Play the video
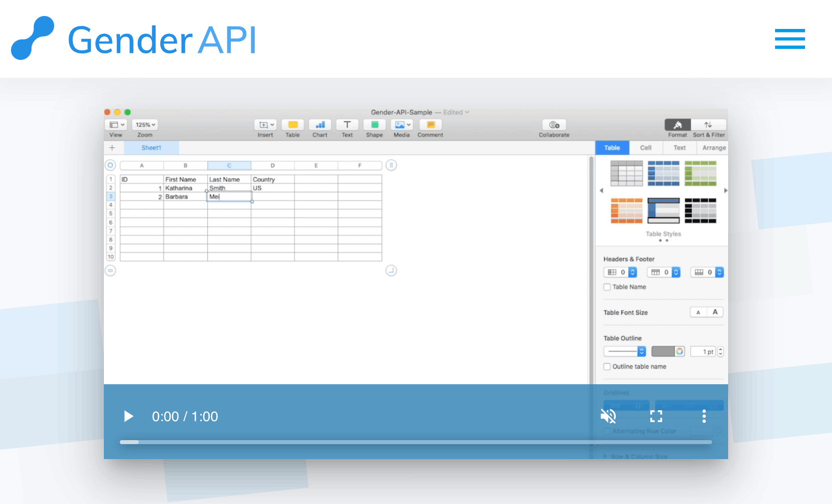The width and height of the screenshot is (832, 504). pyautogui.click(x=128, y=416)
